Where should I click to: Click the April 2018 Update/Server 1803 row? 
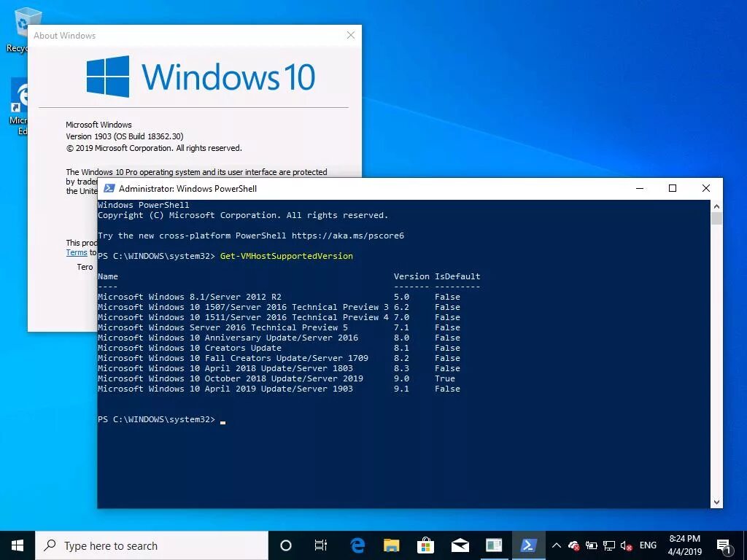pos(279,368)
